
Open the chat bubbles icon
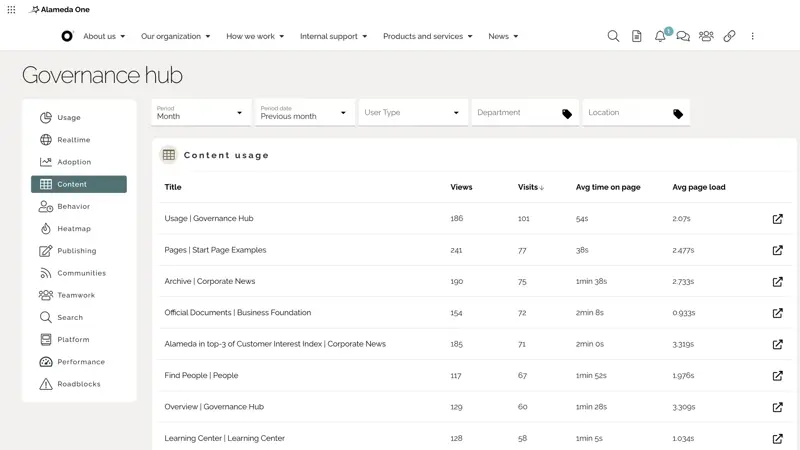683,36
